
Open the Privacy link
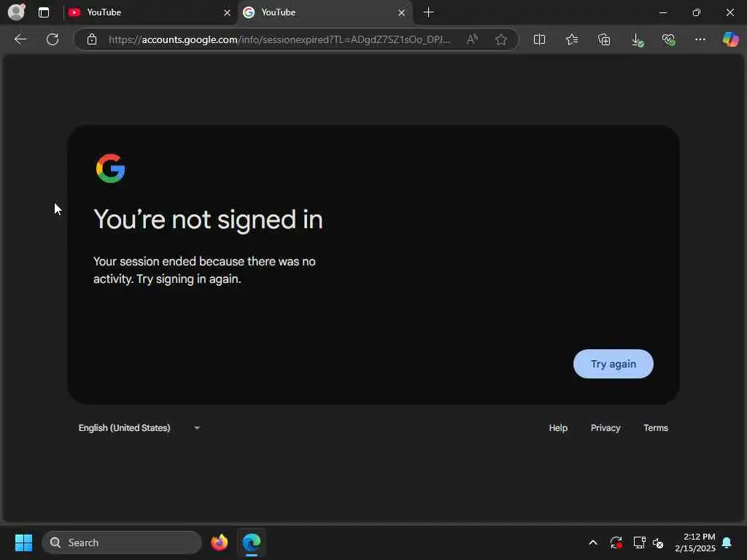click(605, 427)
